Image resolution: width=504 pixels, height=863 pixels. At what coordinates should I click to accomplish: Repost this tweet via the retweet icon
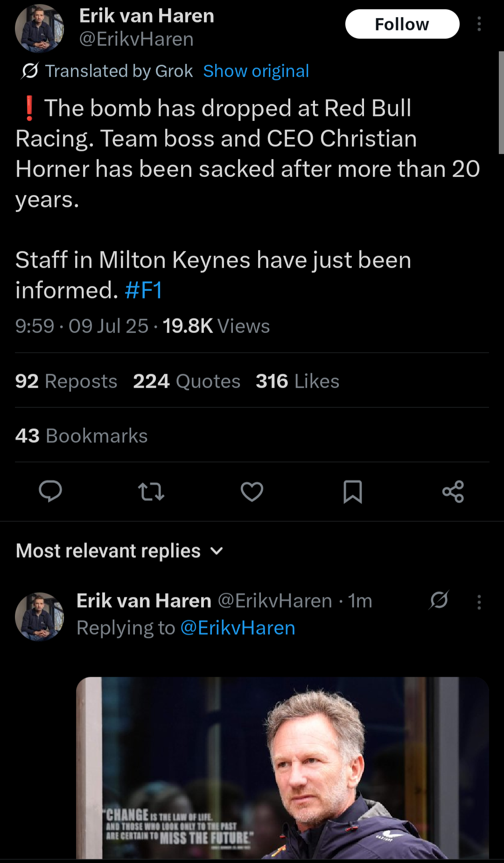(151, 492)
